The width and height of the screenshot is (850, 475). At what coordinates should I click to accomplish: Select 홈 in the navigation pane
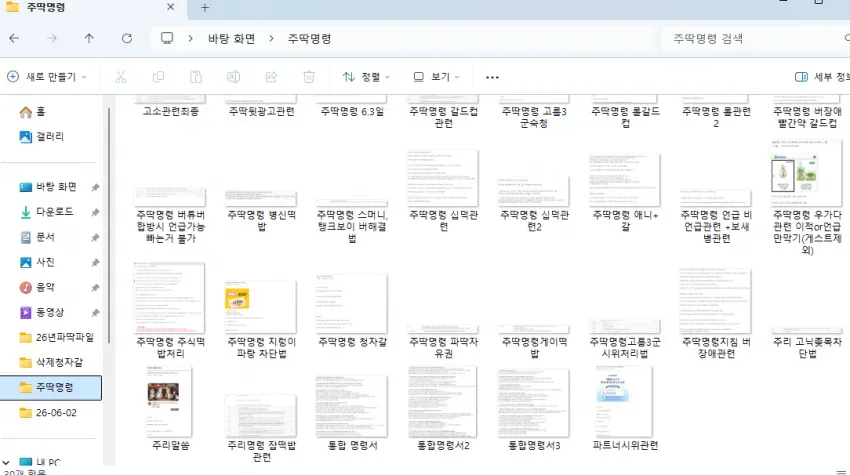pos(33,112)
